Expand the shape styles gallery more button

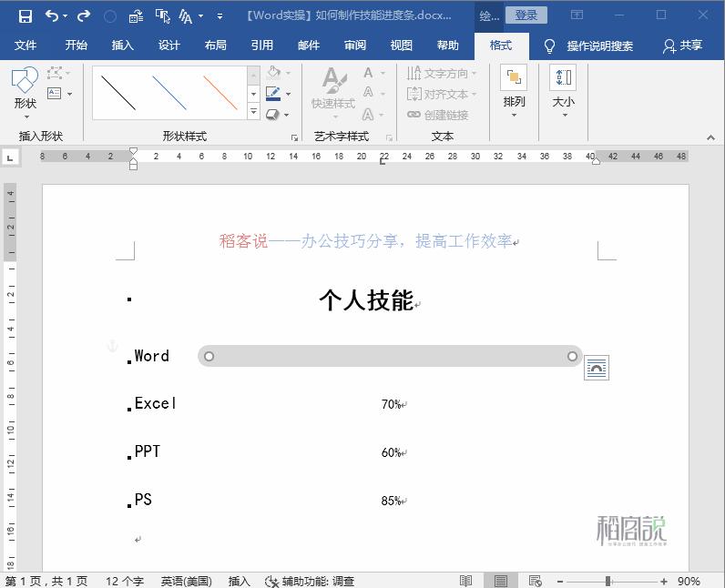pyautogui.click(x=254, y=112)
